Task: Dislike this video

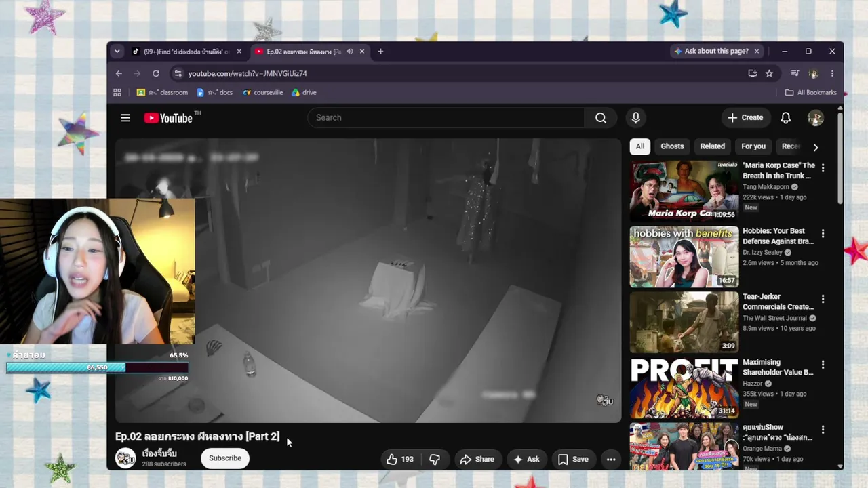Action: coord(434,459)
